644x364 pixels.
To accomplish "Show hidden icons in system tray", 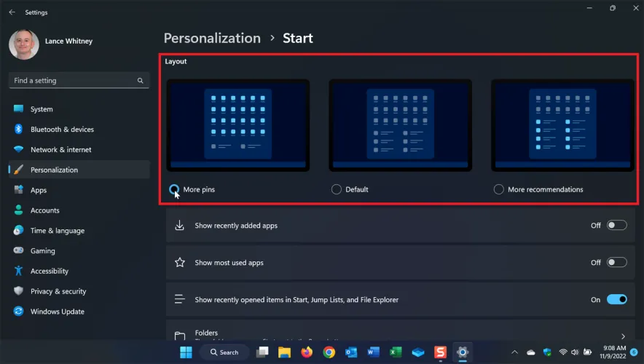I will click(x=514, y=352).
